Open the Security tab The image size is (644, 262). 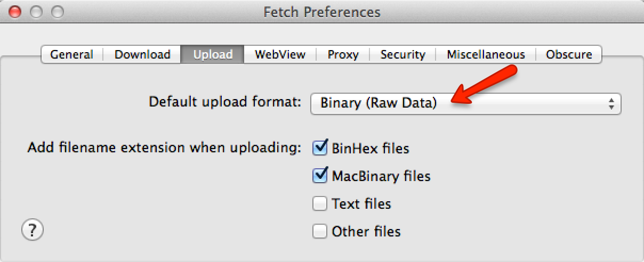[x=402, y=54]
